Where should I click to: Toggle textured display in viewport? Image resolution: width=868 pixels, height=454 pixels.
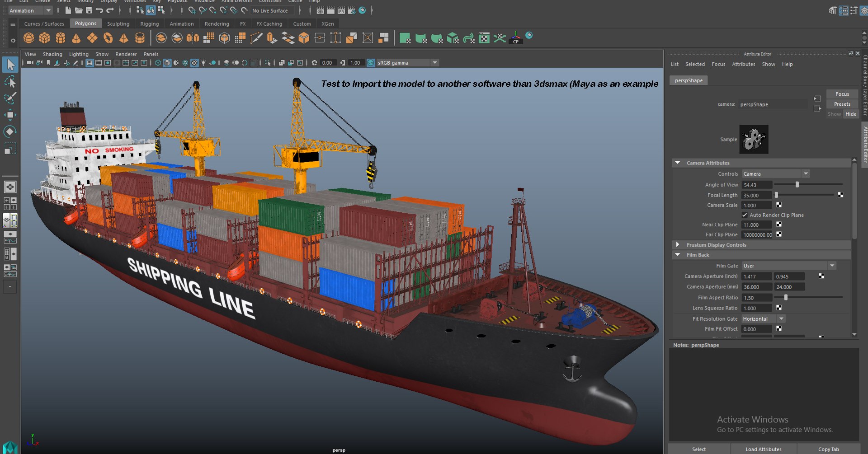point(194,63)
